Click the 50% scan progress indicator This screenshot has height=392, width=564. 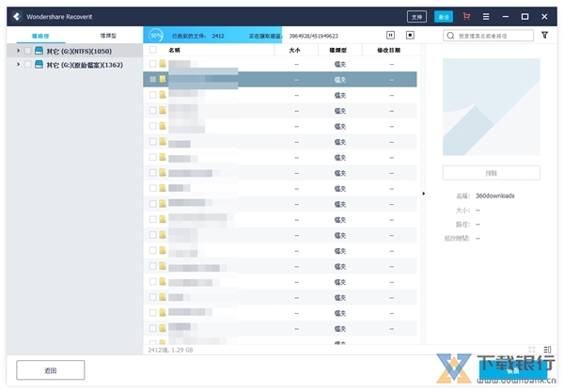click(x=156, y=35)
